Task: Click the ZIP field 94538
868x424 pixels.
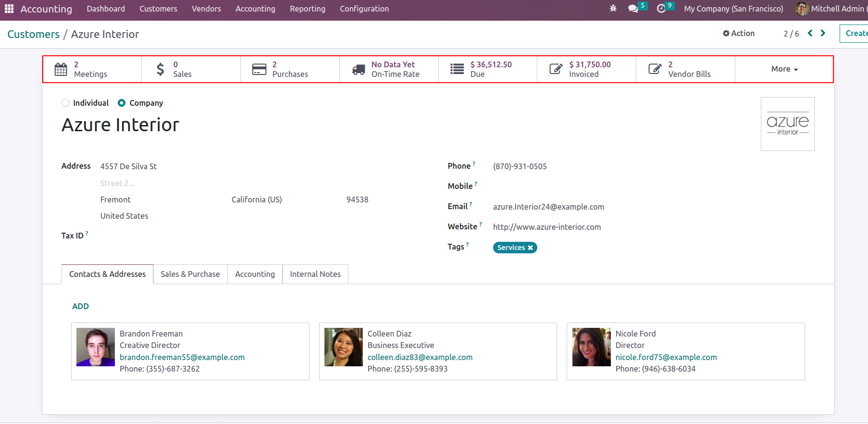Action: tap(358, 200)
